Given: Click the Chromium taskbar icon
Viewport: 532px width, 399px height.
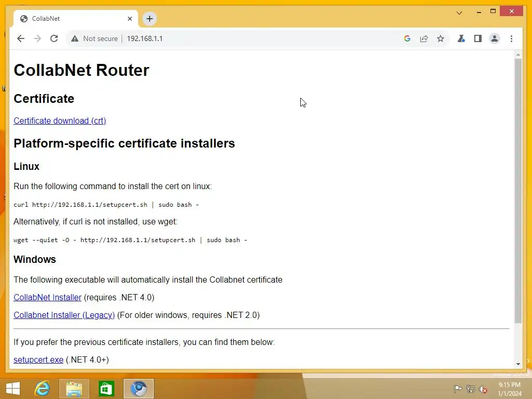Looking at the screenshot, I should (x=138, y=389).
